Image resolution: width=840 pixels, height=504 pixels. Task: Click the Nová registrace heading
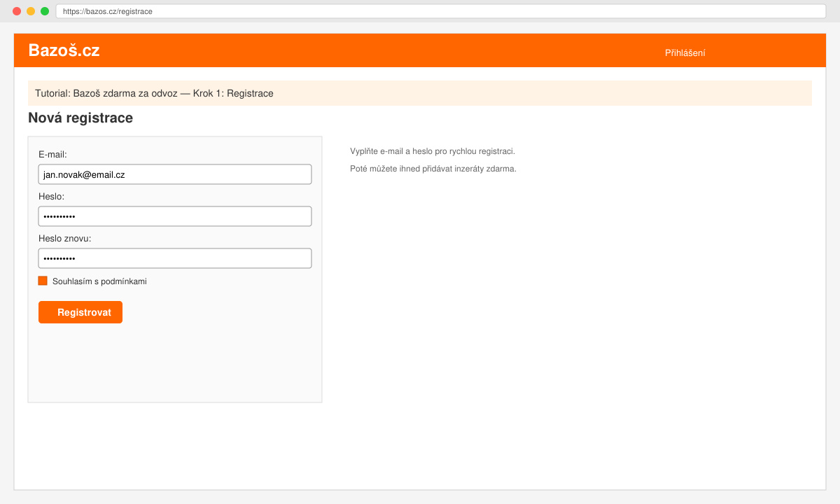80,118
